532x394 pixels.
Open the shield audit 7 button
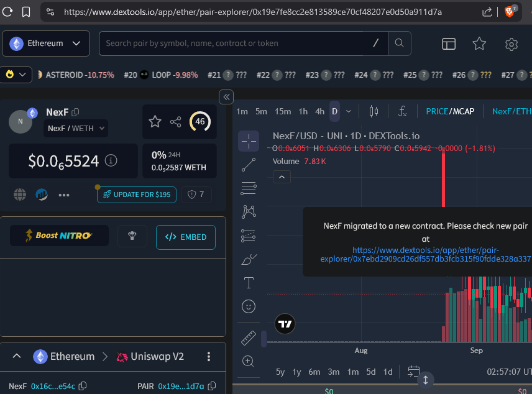(x=196, y=195)
